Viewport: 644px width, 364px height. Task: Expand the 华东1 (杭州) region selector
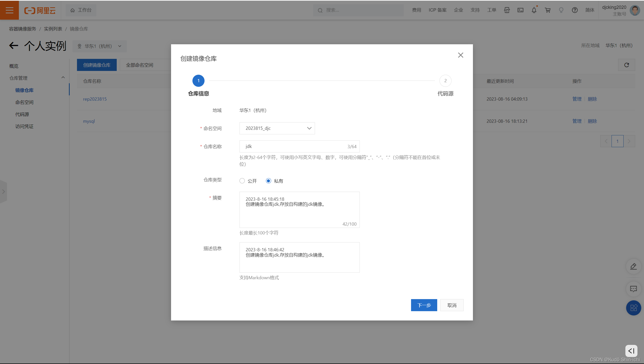100,46
